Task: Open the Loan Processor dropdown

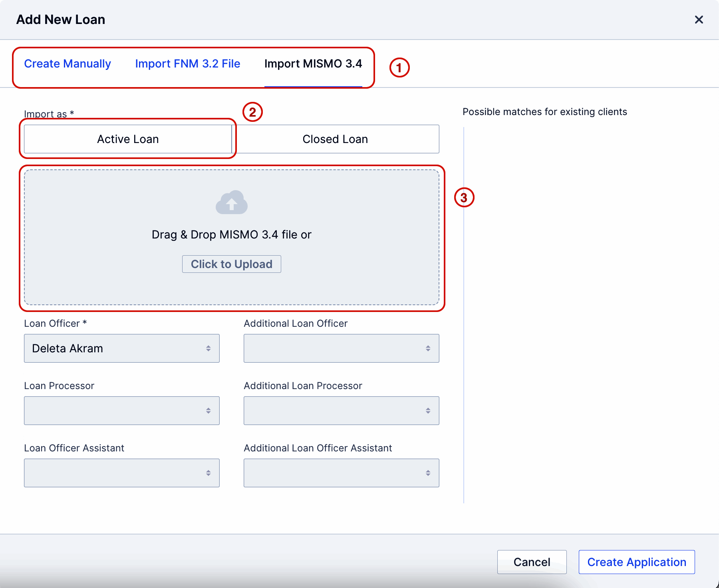Action: [116, 411]
